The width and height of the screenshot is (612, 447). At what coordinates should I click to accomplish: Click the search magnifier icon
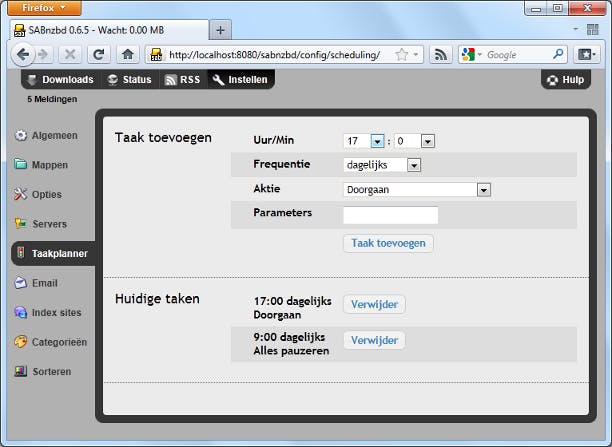point(558,54)
